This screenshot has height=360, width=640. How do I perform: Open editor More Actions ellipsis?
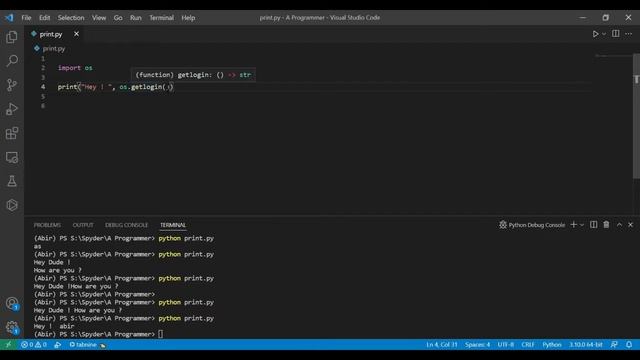(629, 34)
